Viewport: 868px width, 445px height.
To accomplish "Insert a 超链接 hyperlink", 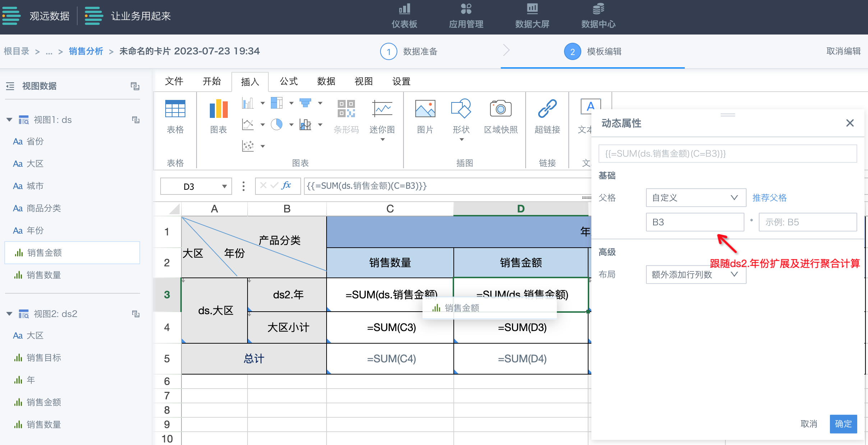I will tap(547, 109).
